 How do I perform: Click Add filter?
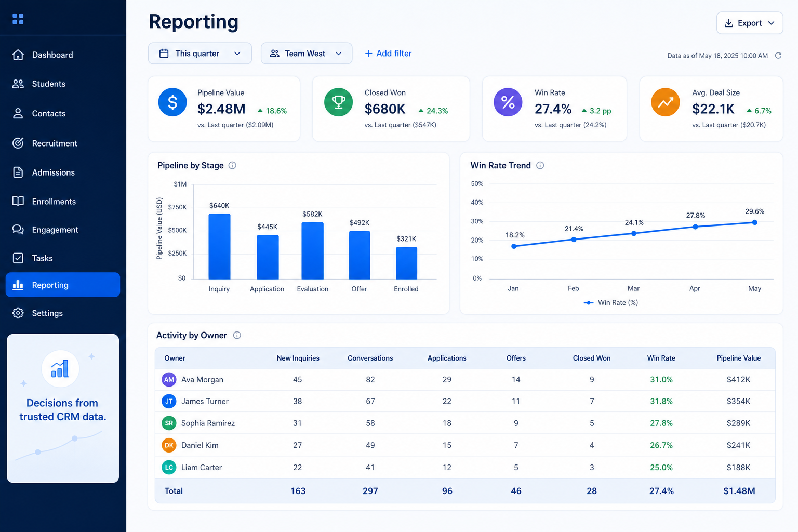click(x=388, y=54)
